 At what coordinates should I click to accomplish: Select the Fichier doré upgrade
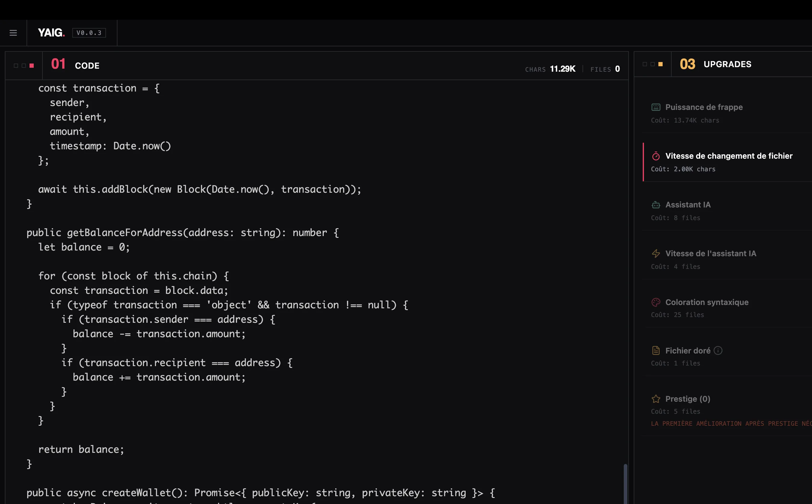727,357
